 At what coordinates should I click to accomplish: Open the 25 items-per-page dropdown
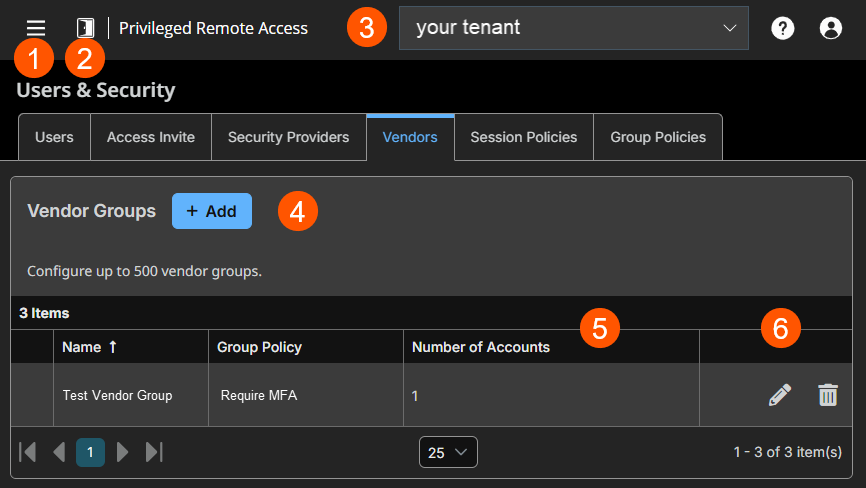pos(448,452)
